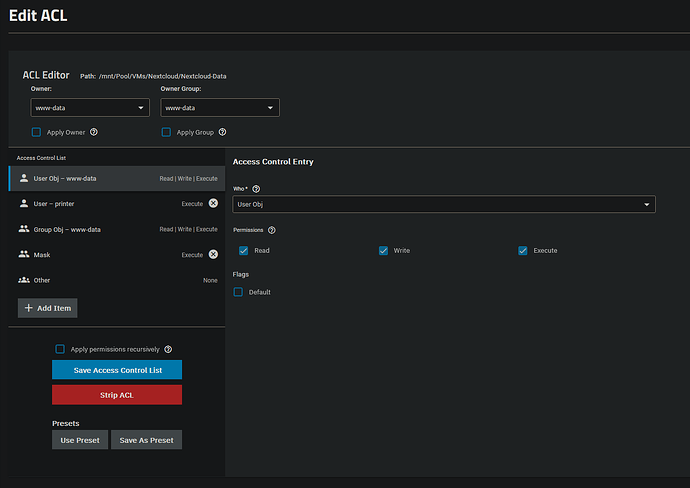This screenshot has height=488, width=690.
Task: Add a new ACL item
Action: (x=48, y=308)
